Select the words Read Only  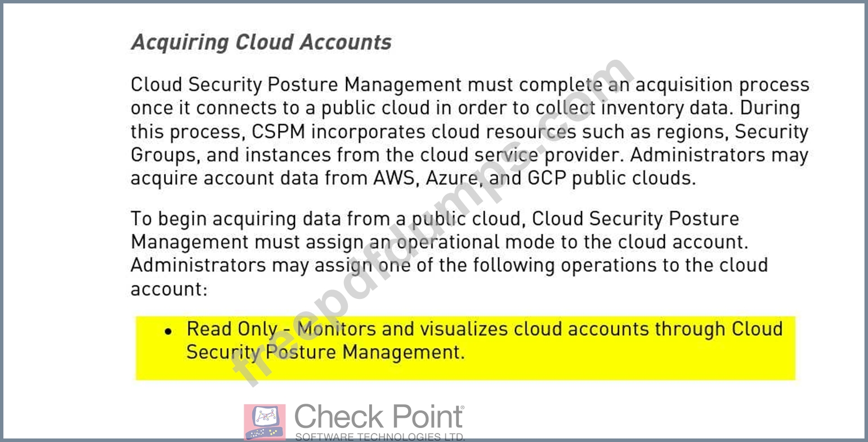point(232,329)
